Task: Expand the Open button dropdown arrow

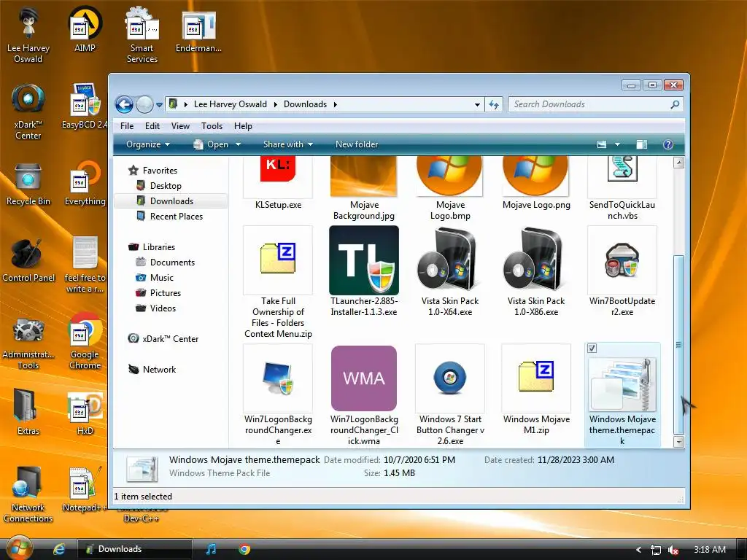Action: click(238, 144)
